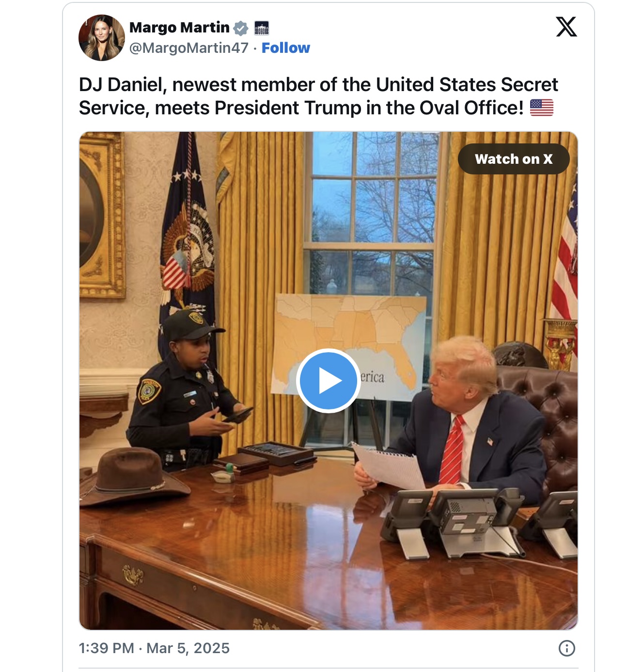
Task: Open the tweet info circle icon
Action: (567, 648)
